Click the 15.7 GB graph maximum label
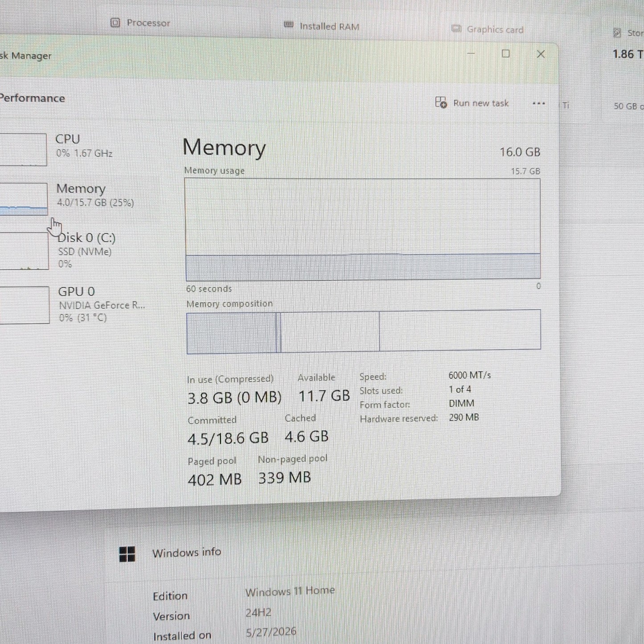644x644 pixels. pyautogui.click(x=525, y=171)
